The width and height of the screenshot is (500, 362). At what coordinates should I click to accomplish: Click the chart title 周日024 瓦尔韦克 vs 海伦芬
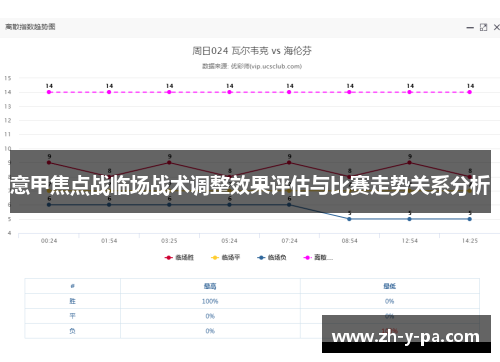pyautogui.click(x=252, y=51)
